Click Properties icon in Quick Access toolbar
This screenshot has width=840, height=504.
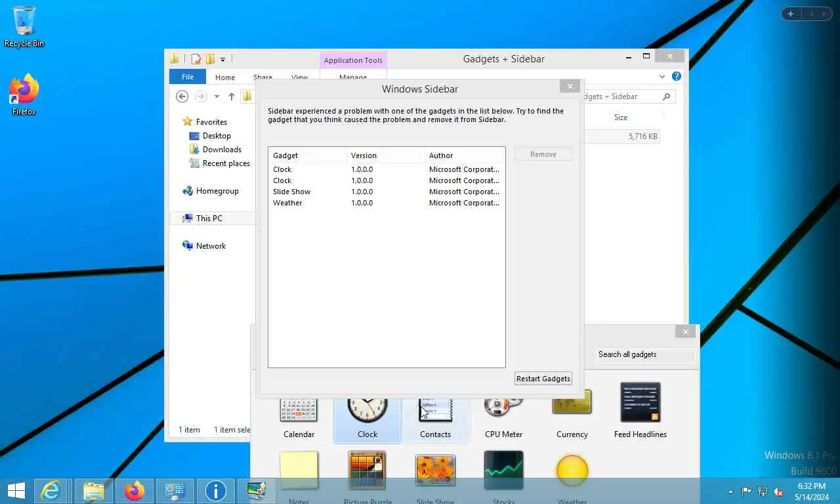coord(196,59)
